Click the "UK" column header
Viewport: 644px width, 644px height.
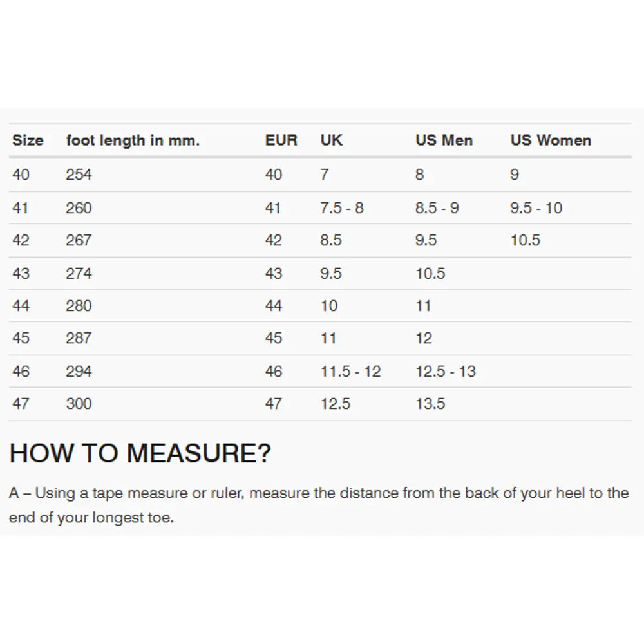pos(332,140)
